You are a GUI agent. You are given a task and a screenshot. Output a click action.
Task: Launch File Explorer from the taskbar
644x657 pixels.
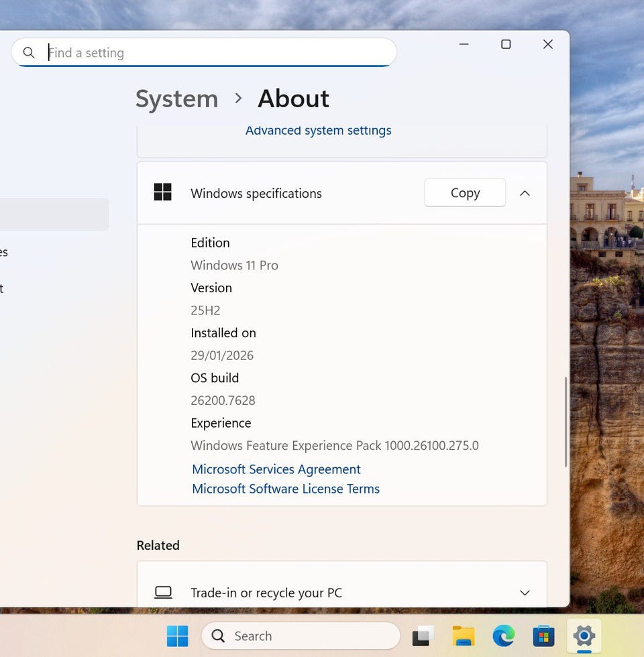(x=463, y=636)
